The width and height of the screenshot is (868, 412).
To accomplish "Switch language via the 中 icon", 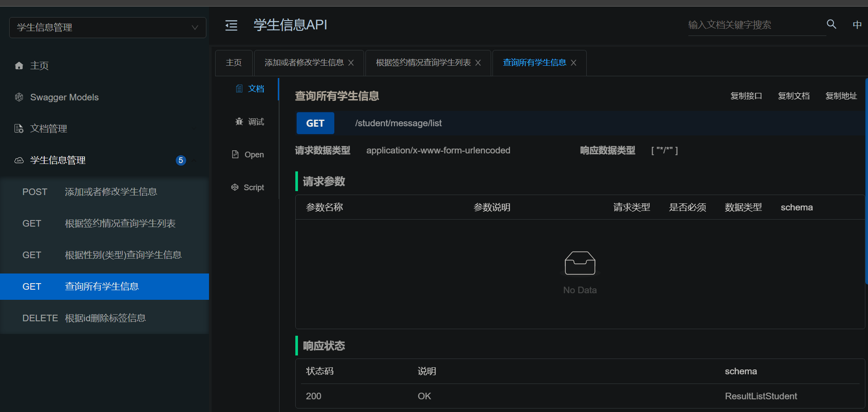I will click(857, 25).
